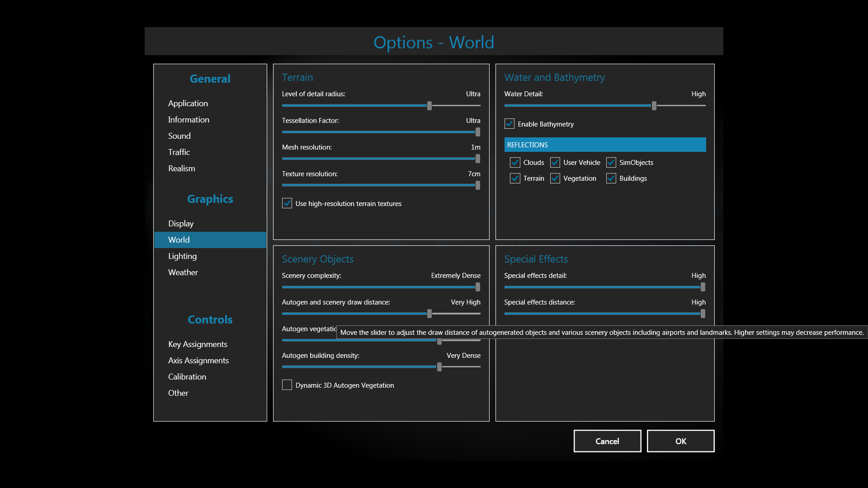Uncheck Buildings reflections checkbox
Viewport: 868px width, 488px height.
tap(611, 178)
